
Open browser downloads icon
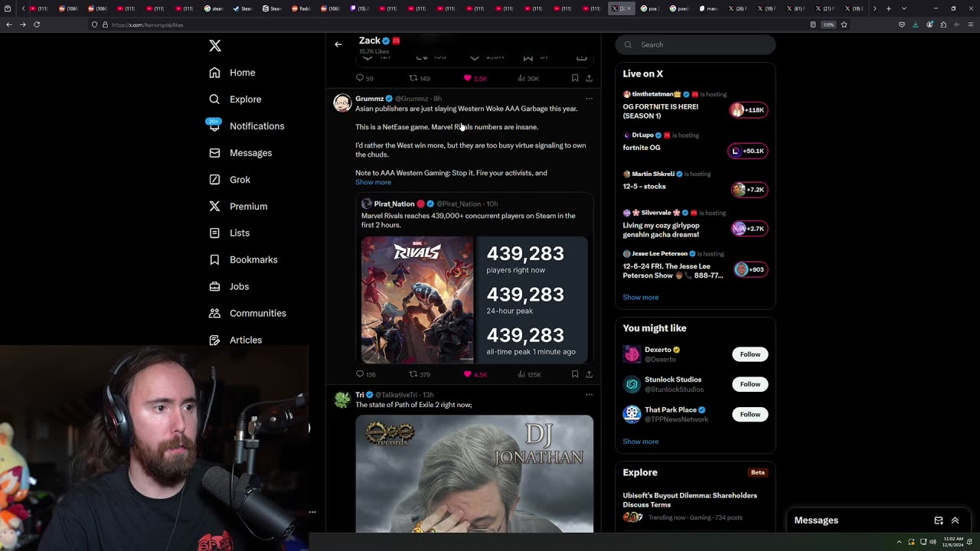[x=915, y=24]
